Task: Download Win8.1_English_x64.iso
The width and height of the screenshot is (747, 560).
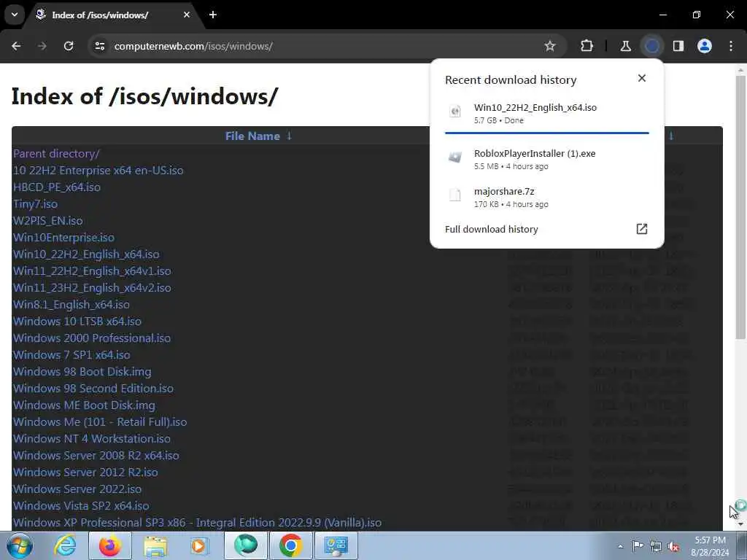Action: pos(71,304)
